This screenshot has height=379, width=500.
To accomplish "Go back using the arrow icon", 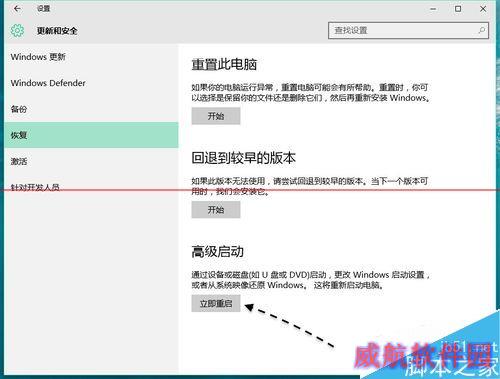I will click(x=17, y=9).
